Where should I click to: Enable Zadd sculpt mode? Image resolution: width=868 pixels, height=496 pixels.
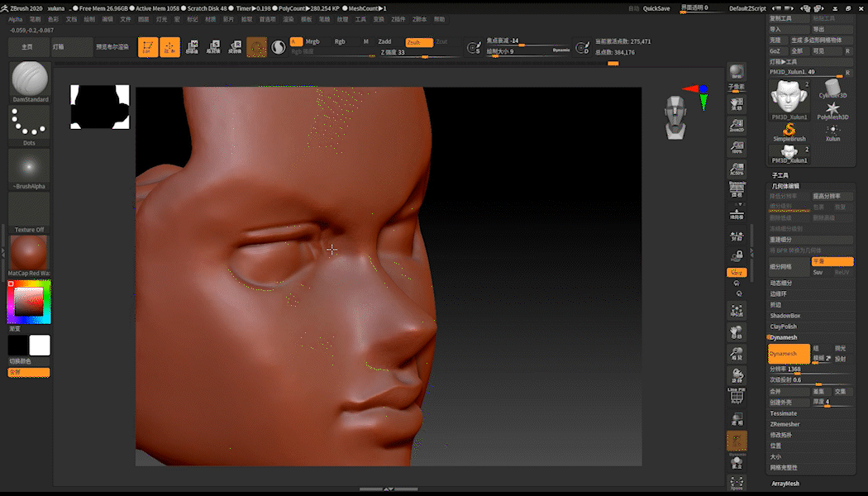coord(385,41)
